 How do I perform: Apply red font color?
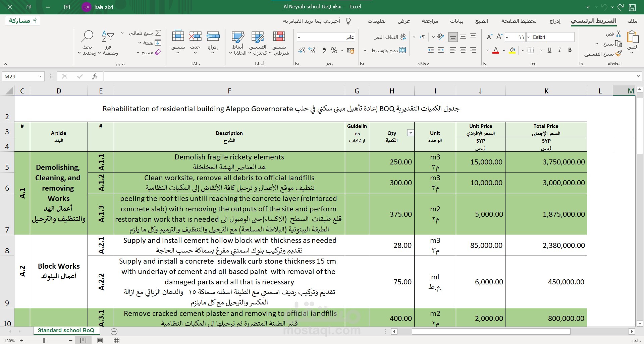click(496, 50)
